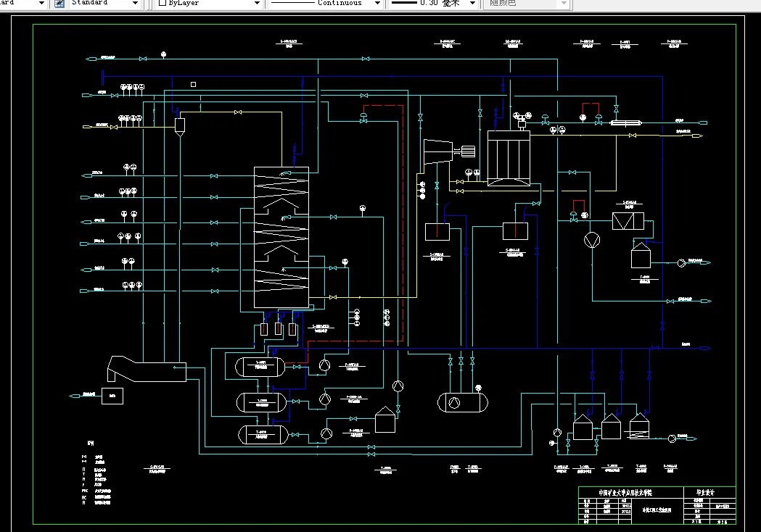
Task: Open the Standard style dropdown
Action: 136,4
